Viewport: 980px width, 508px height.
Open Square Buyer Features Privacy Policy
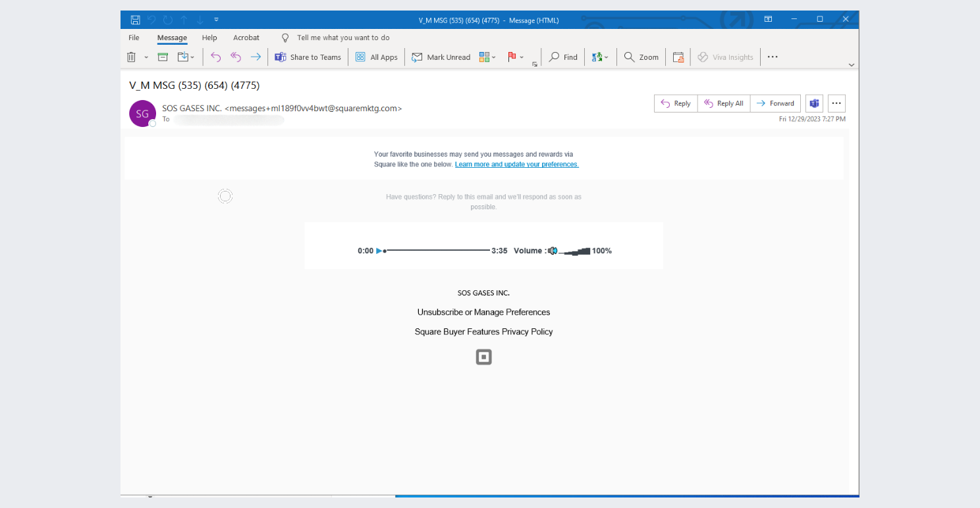[x=483, y=332]
